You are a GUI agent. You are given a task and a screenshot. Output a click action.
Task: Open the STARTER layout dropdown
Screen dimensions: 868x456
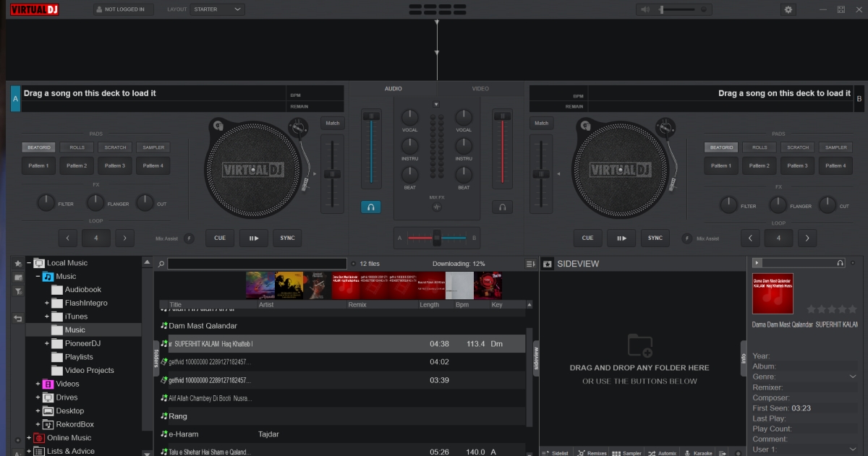[x=217, y=9]
